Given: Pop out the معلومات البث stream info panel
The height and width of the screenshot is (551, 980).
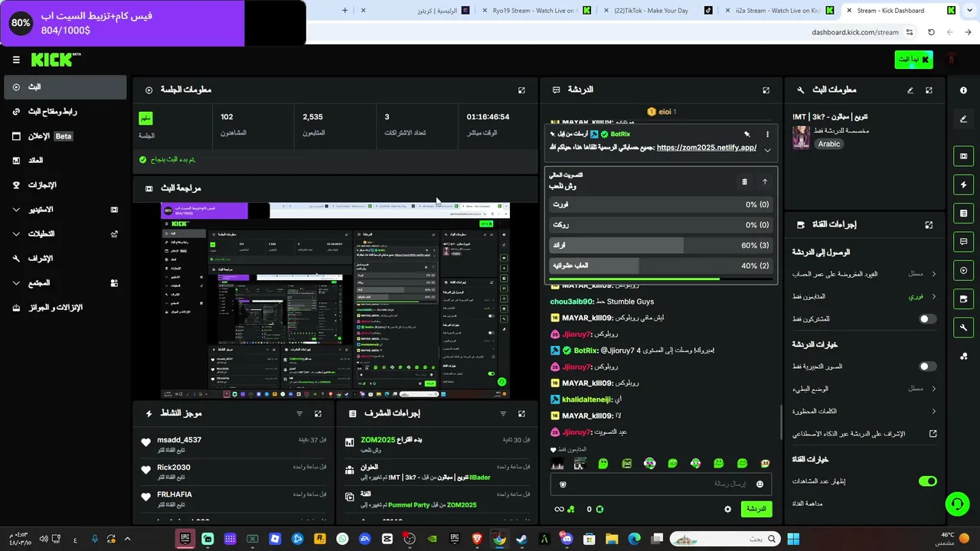Looking at the screenshot, I should click(929, 90).
